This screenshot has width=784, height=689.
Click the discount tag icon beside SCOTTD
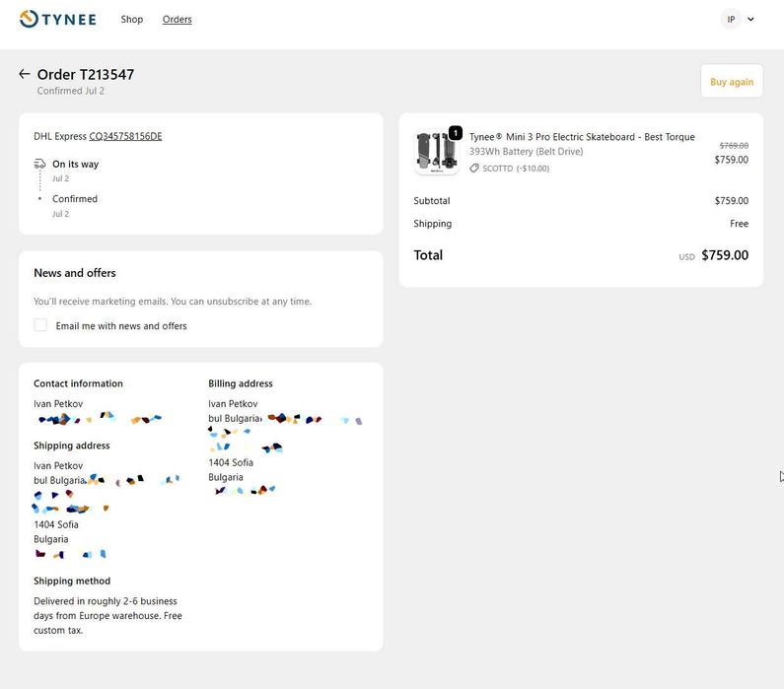474,169
